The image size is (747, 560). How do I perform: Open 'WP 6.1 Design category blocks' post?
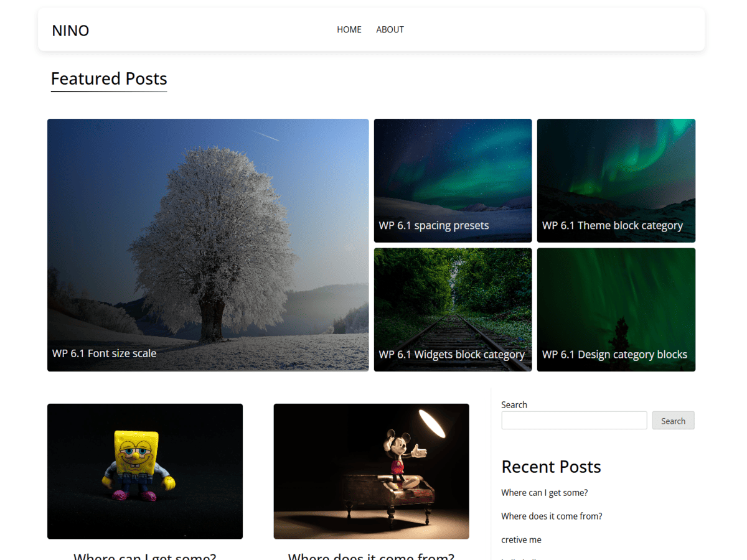614,354
